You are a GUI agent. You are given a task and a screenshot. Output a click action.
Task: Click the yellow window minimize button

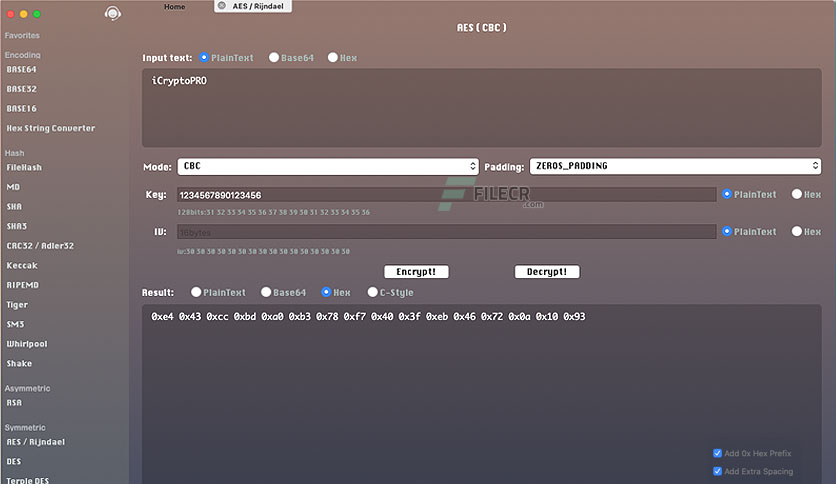(23, 14)
